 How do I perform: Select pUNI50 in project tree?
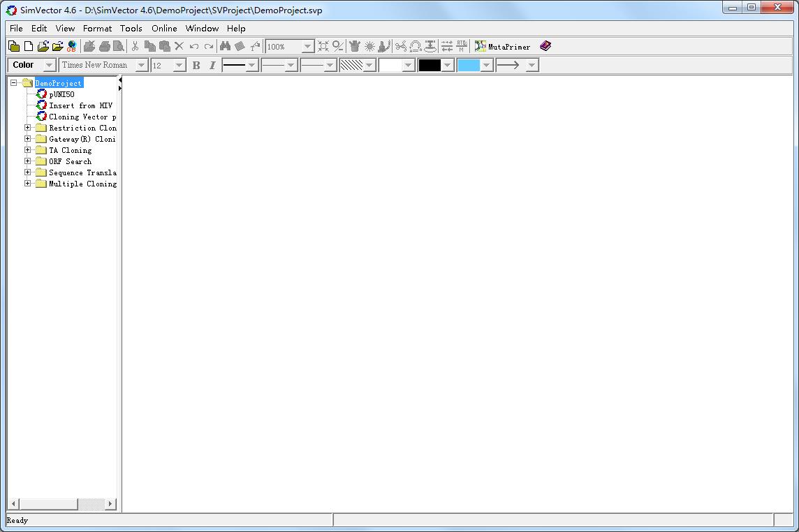pos(61,94)
